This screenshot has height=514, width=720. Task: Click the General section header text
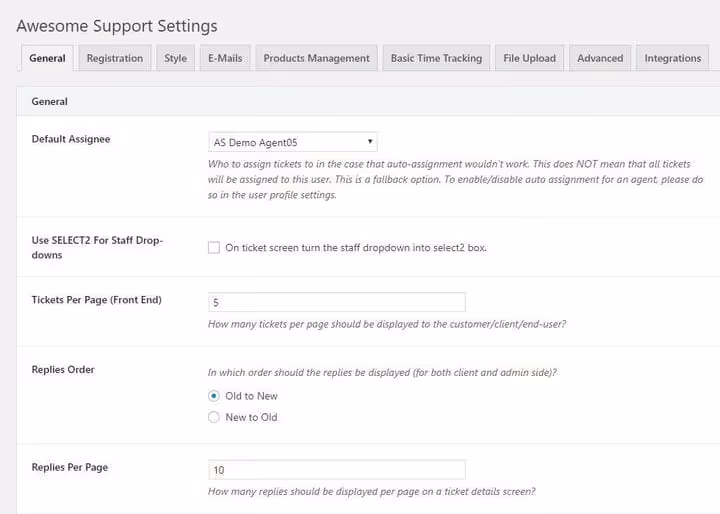pyautogui.click(x=50, y=102)
